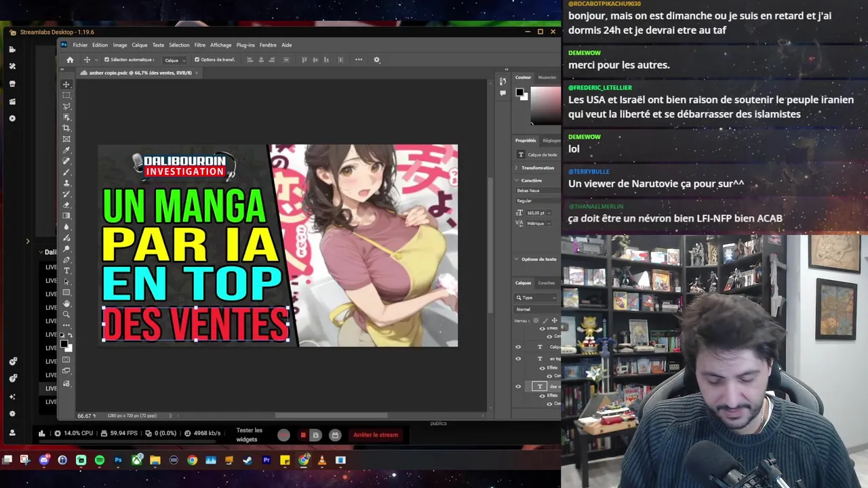Toggle visibility of en top layer Effets

[542, 368]
